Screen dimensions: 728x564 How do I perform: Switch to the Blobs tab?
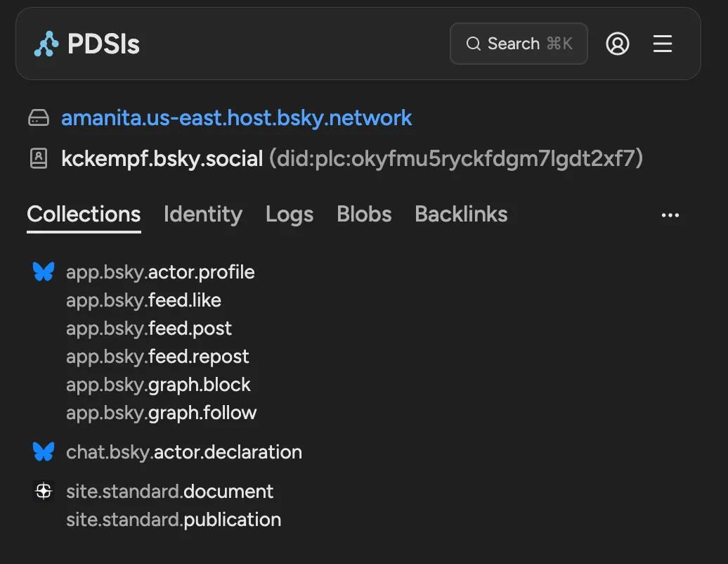364,214
